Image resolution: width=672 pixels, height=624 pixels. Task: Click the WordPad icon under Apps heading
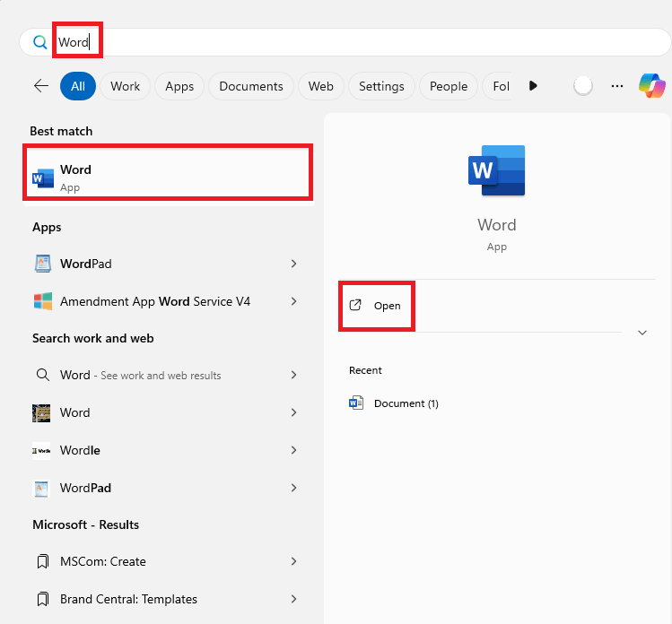pyautogui.click(x=43, y=264)
